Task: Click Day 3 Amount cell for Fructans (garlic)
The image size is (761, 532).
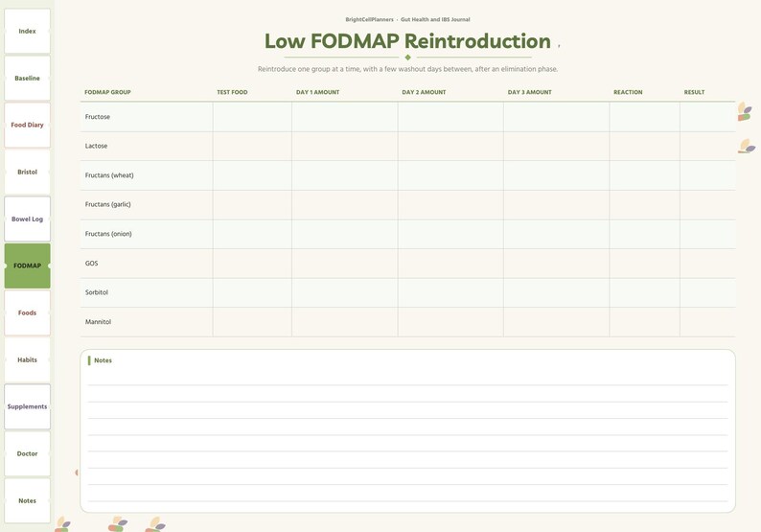Action: click(x=557, y=205)
